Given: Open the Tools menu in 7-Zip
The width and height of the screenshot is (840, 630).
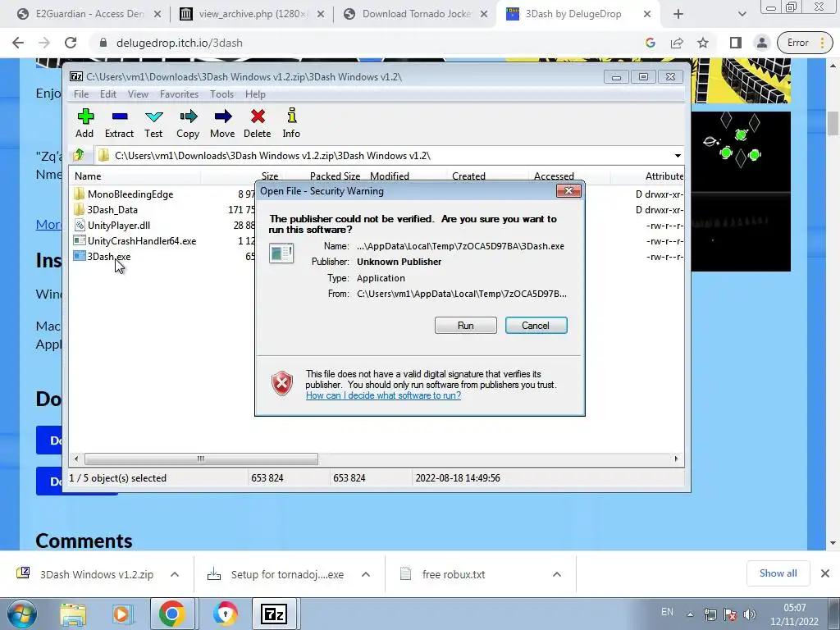Looking at the screenshot, I should click(221, 94).
